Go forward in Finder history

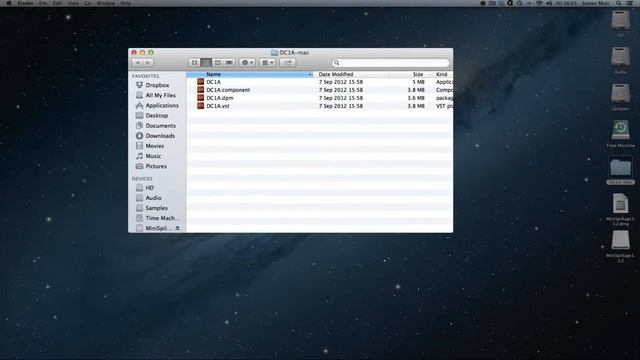[148, 62]
